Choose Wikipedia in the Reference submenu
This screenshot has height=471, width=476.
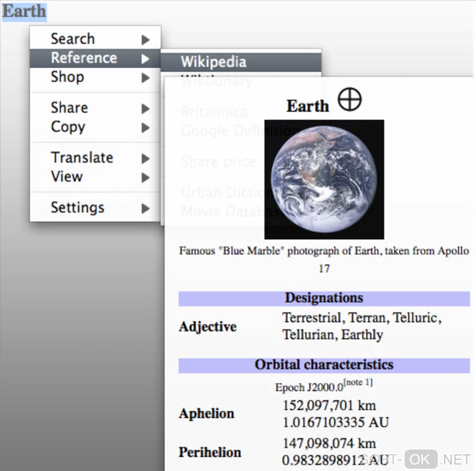tap(241, 62)
